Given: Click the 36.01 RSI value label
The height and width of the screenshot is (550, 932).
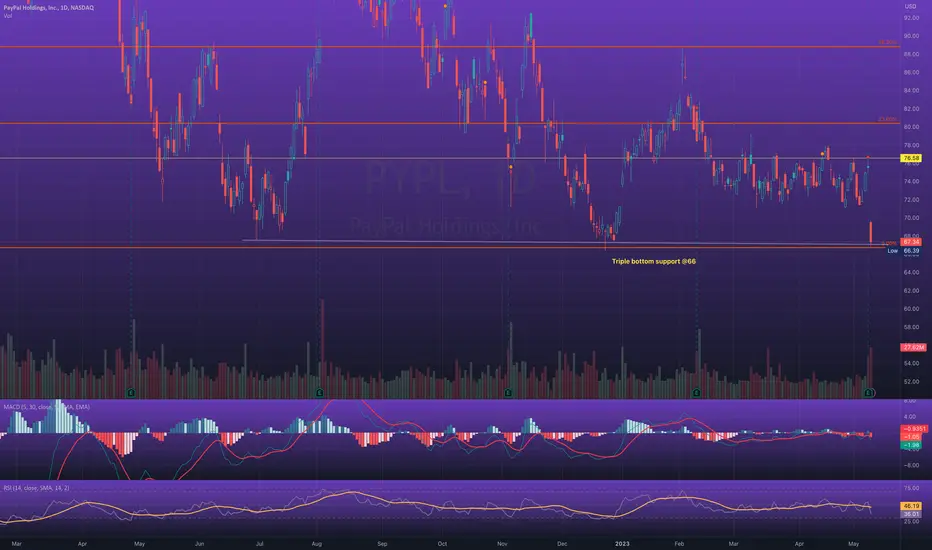Looking at the screenshot, I should (911, 514).
